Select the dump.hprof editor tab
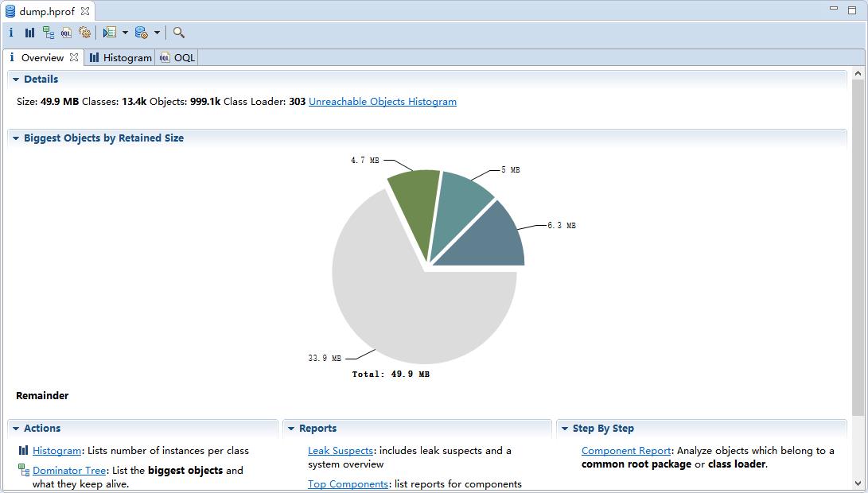Screen dimensions: 868x493 tap(46, 11)
